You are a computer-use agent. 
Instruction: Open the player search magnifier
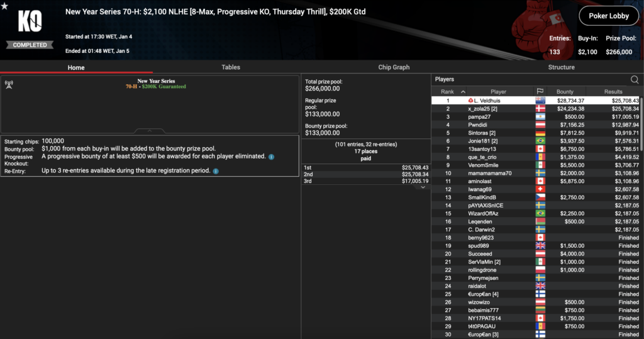pos(635,80)
